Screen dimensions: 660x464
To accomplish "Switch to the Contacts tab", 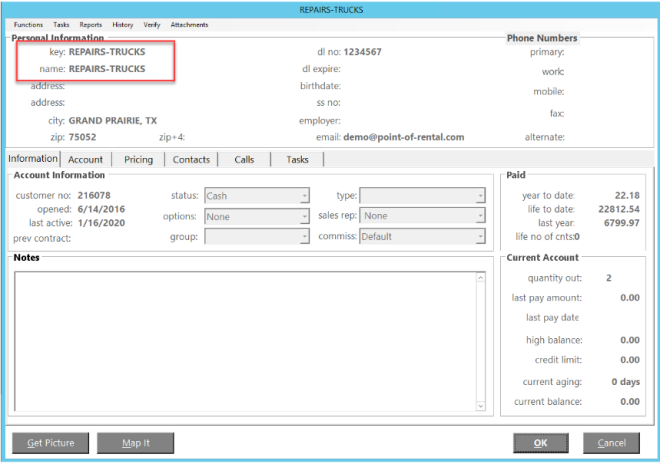I will [x=191, y=160].
